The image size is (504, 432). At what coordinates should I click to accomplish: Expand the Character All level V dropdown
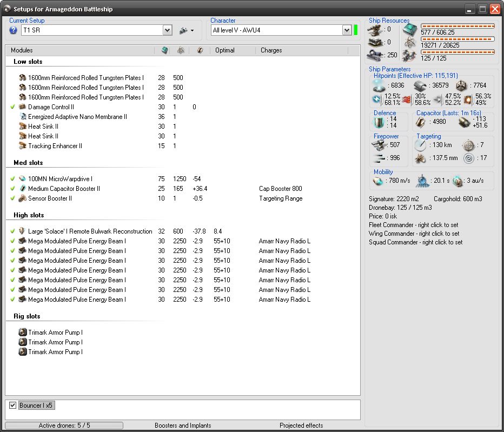347,30
